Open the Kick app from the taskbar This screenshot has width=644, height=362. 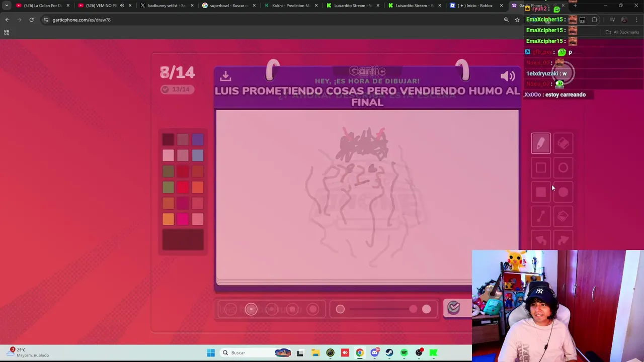pyautogui.click(x=434, y=352)
